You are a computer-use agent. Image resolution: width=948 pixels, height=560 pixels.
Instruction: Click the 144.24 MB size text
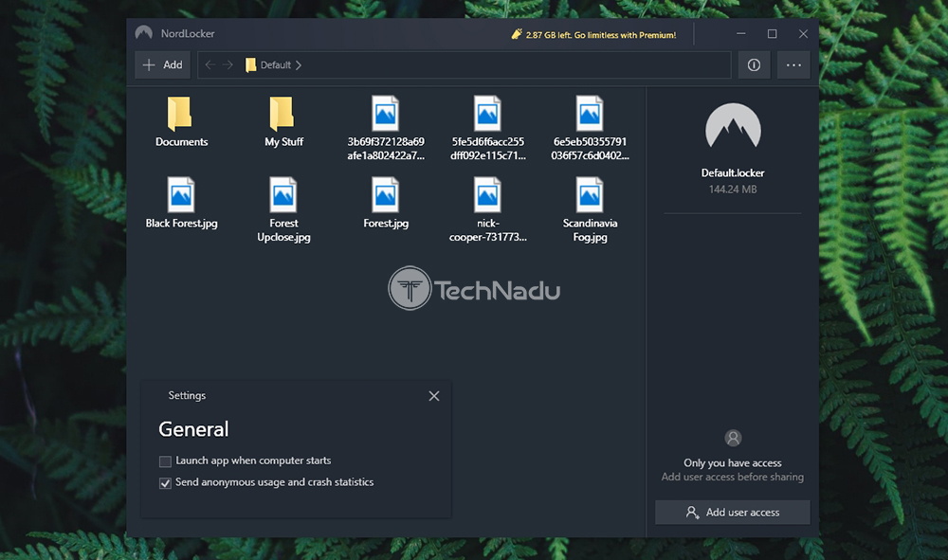tap(733, 190)
